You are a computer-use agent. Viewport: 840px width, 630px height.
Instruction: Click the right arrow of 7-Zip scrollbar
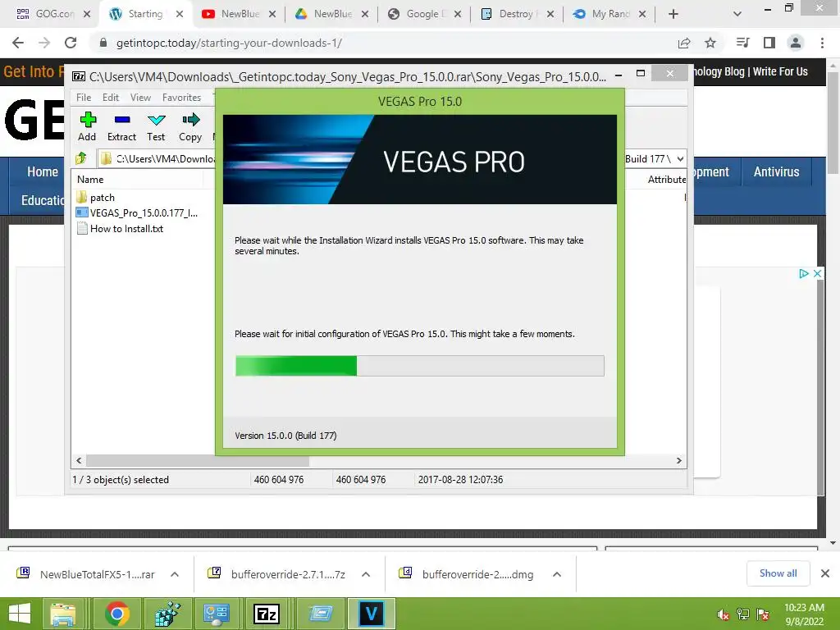click(x=678, y=461)
